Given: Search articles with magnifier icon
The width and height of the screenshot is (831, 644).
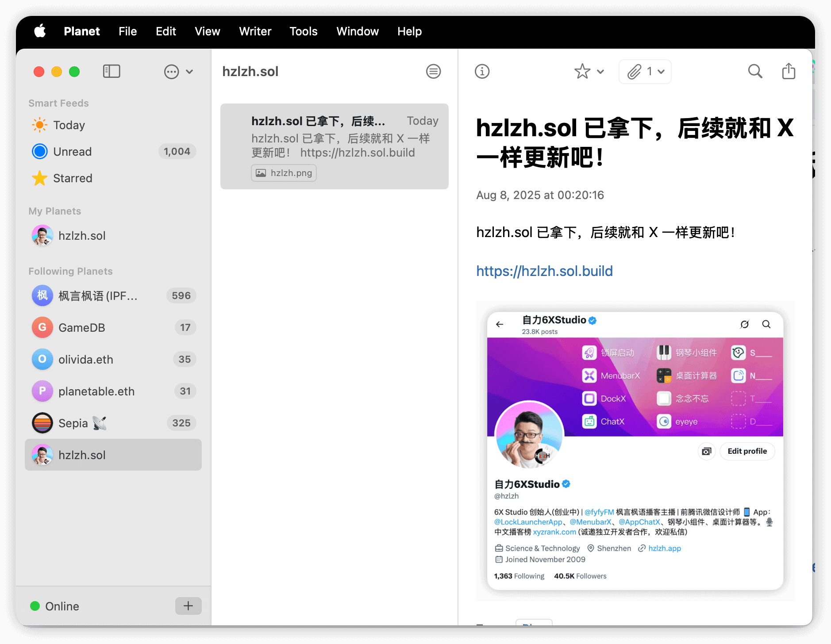Looking at the screenshot, I should pos(755,71).
